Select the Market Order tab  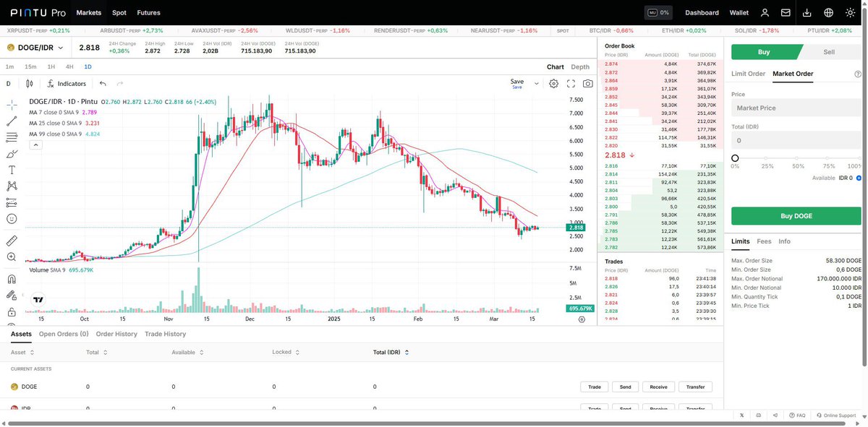(793, 74)
